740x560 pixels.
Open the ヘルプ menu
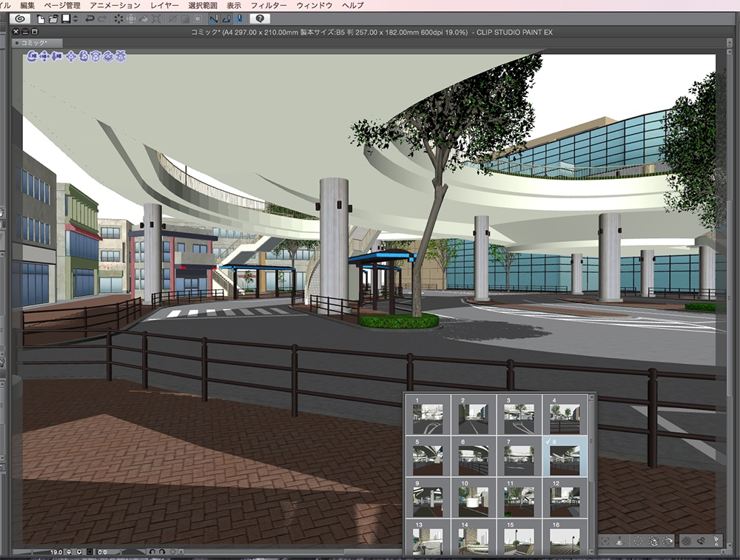tap(352, 5)
